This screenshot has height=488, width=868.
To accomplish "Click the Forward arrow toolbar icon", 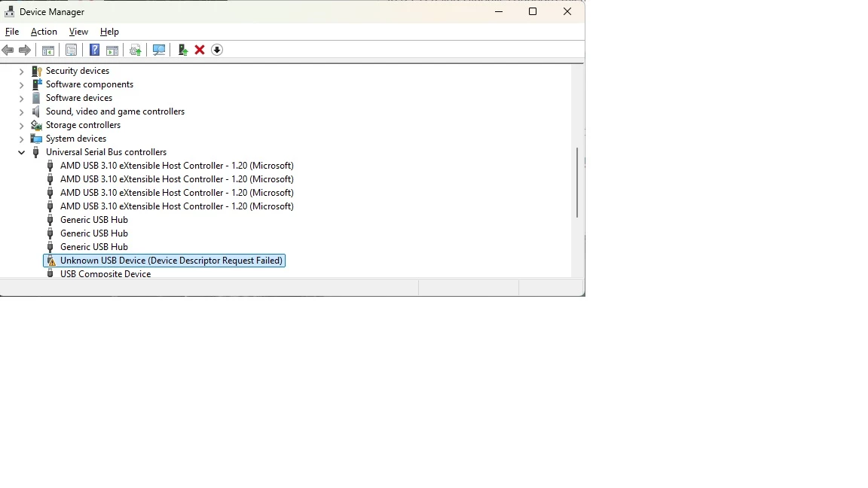I will click(25, 50).
